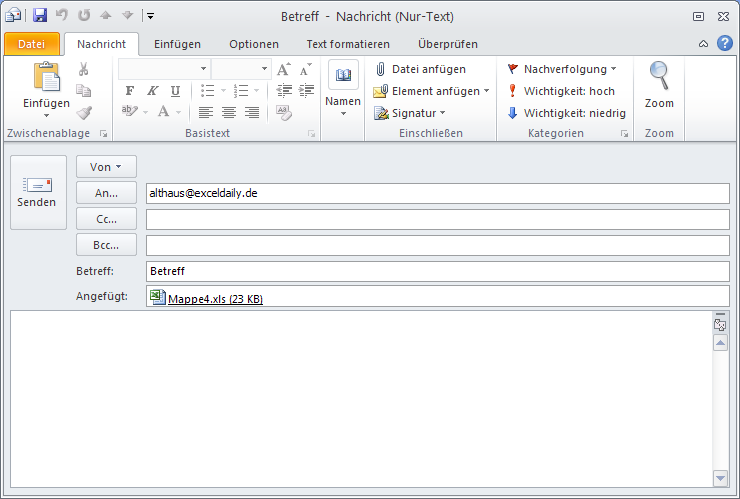Click the font color A icon

[163, 112]
